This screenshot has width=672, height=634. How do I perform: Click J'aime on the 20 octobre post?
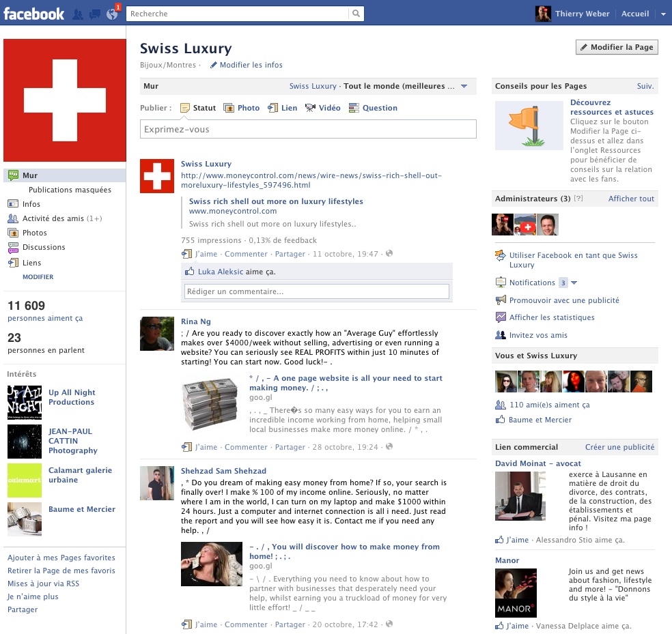click(x=206, y=624)
